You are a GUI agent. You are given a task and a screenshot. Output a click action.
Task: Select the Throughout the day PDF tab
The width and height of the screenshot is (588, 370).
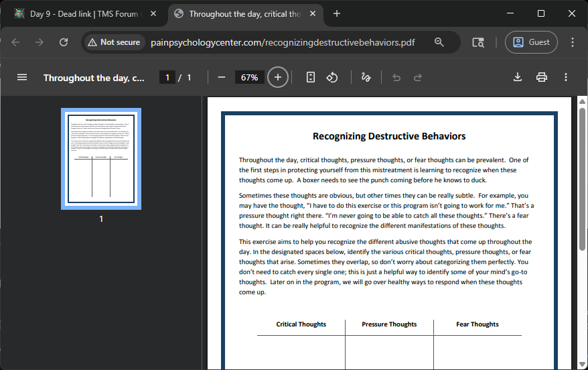coord(245,14)
